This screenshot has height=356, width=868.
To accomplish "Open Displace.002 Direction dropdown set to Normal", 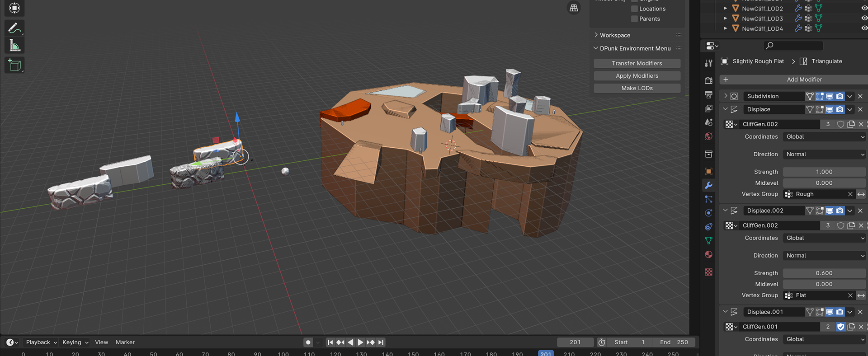I will 825,256.
